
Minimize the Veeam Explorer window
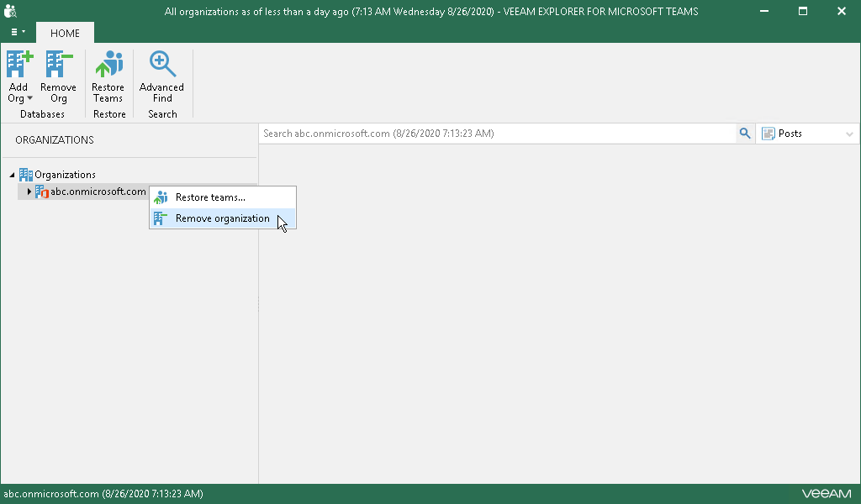click(x=763, y=11)
